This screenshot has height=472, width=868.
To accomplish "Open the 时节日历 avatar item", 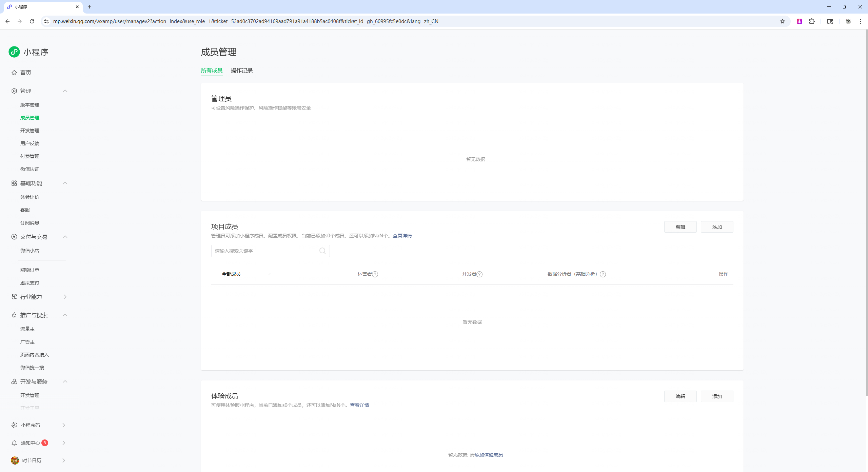I will click(32, 460).
